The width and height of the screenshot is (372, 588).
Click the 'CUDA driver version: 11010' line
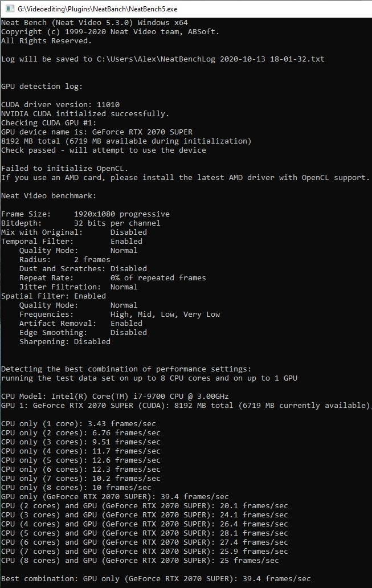pyautogui.click(x=60, y=105)
